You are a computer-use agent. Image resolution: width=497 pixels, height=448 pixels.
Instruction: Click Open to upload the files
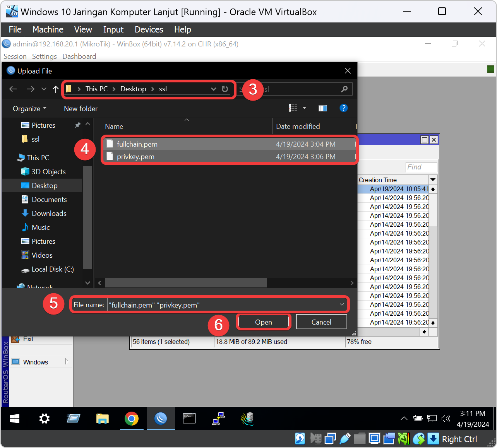tap(263, 322)
